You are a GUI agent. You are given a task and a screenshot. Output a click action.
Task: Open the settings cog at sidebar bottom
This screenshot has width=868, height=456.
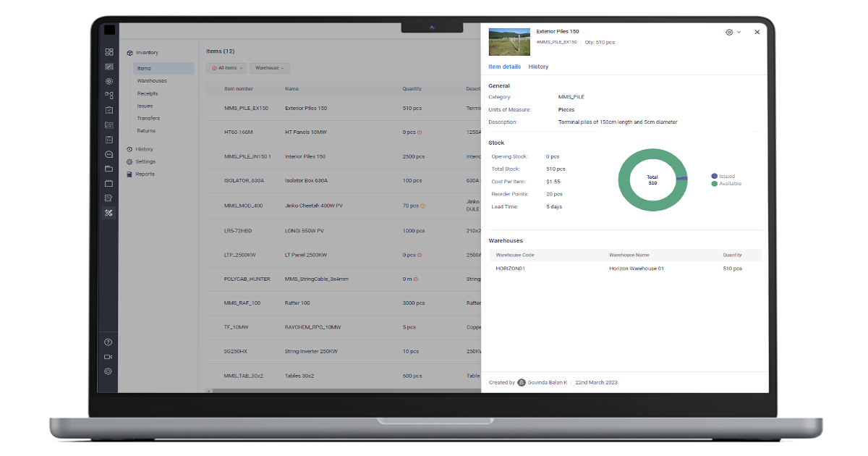[x=109, y=371]
